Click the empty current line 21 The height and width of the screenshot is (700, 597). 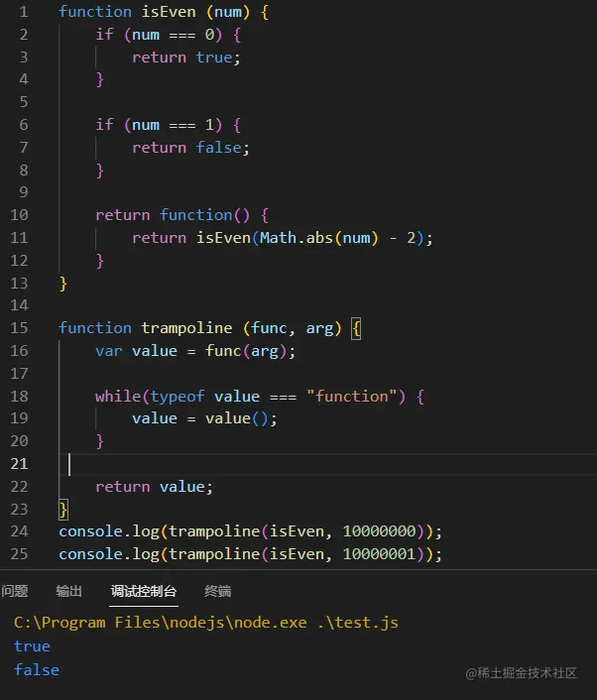click(327, 464)
